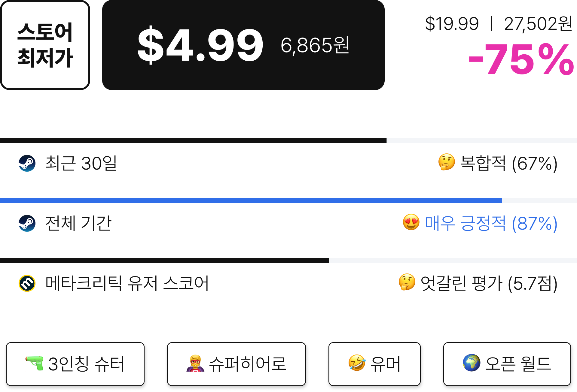This screenshot has height=392, width=577.
Task: Click the superhero emoji in 슈퍼히어로 tag
Action: click(x=195, y=363)
